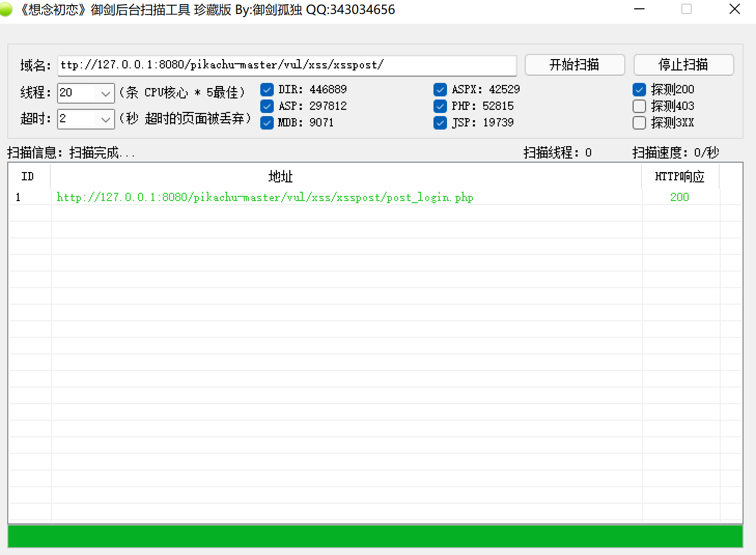Click the 域名 URL input field
Screen dimensions: 756x555
click(x=287, y=65)
